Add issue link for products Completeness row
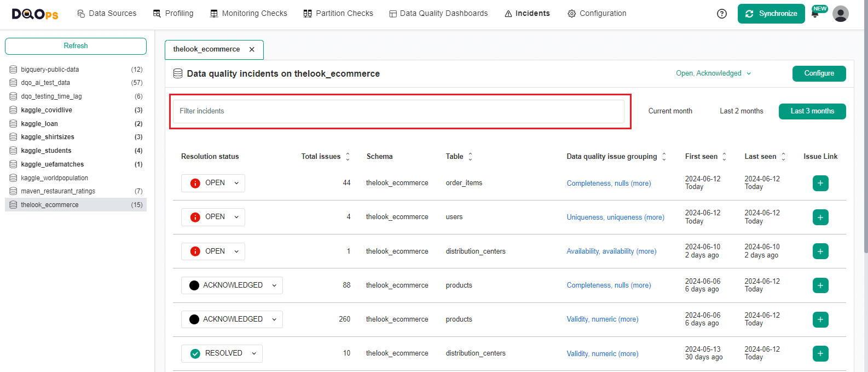The width and height of the screenshot is (868, 372). 820,285
